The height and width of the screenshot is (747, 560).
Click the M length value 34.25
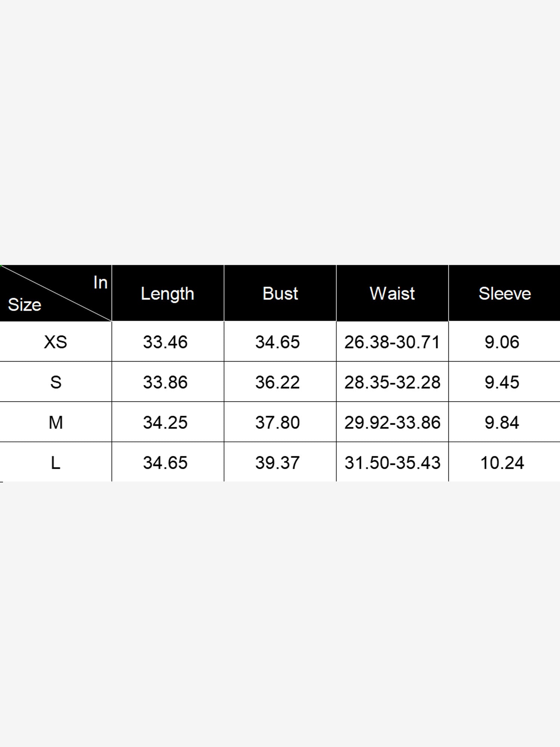pyautogui.click(x=165, y=423)
